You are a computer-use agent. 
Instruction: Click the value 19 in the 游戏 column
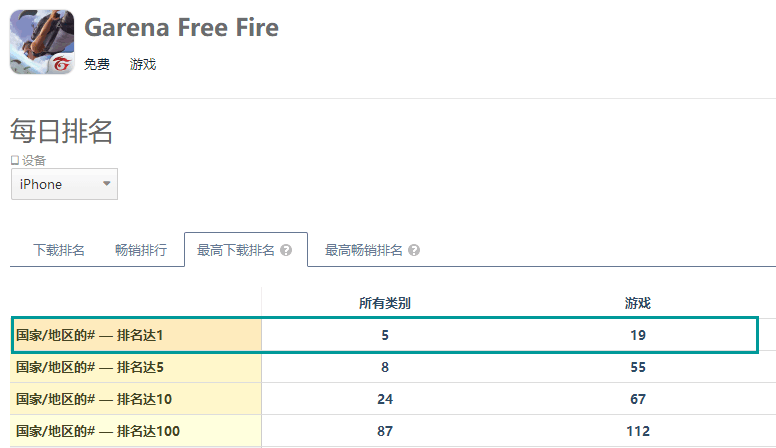pos(637,335)
